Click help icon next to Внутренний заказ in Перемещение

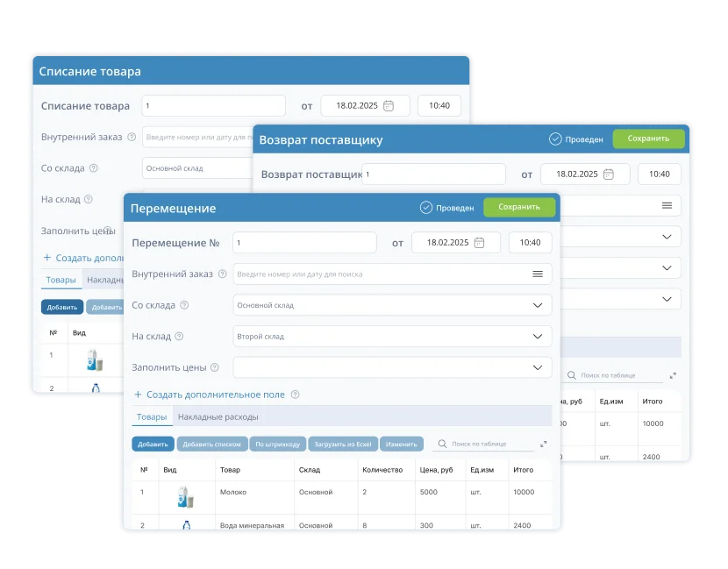pos(223,274)
